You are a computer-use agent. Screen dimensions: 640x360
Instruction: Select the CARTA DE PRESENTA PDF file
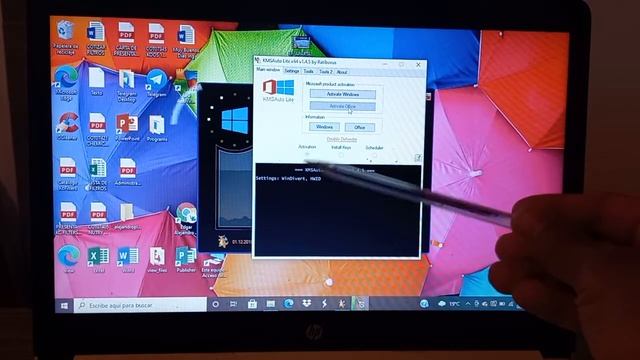(x=126, y=39)
